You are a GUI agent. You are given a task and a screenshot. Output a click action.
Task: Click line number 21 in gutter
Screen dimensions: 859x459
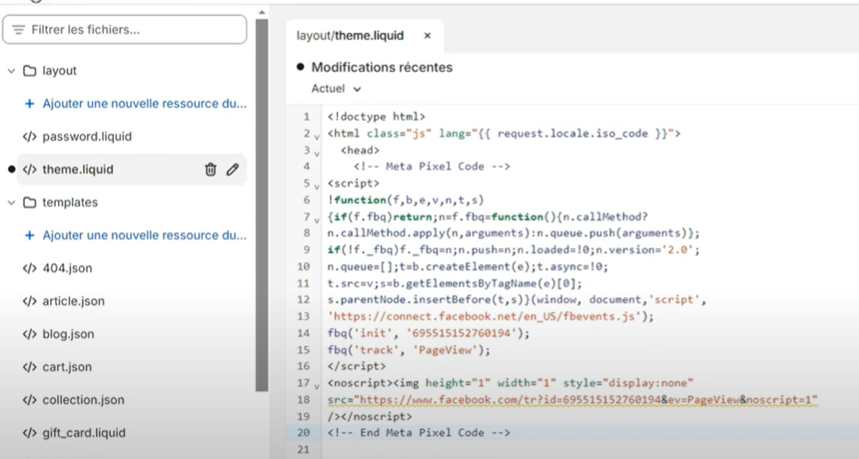point(303,449)
